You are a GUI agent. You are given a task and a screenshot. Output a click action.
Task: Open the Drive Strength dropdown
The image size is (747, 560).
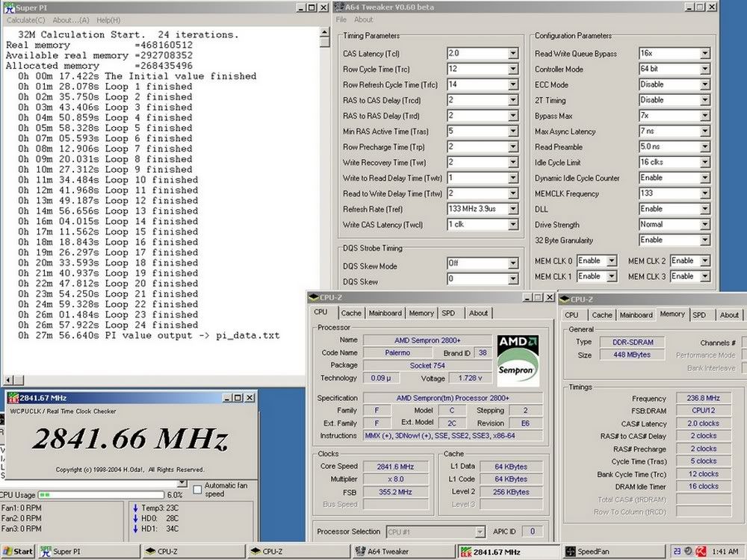[x=705, y=224]
